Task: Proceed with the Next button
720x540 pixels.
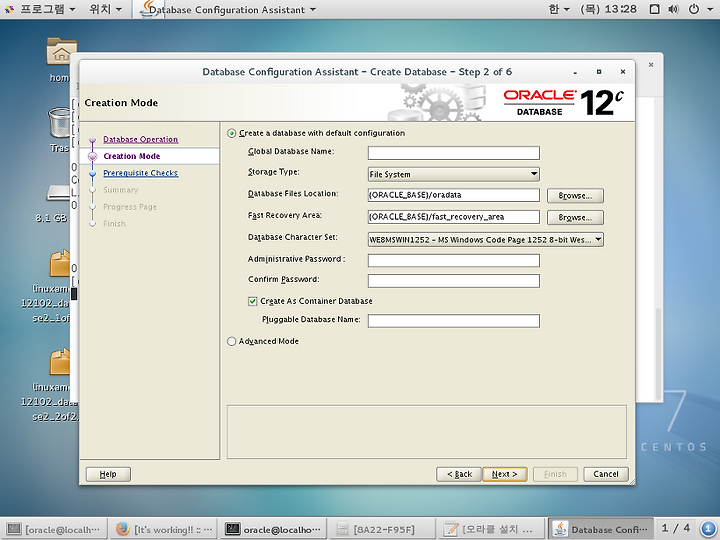Action: (505, 474)
